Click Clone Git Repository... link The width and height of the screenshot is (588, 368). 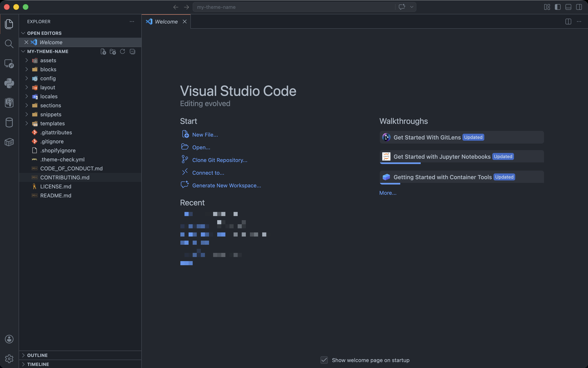click(x=220, y=160)
